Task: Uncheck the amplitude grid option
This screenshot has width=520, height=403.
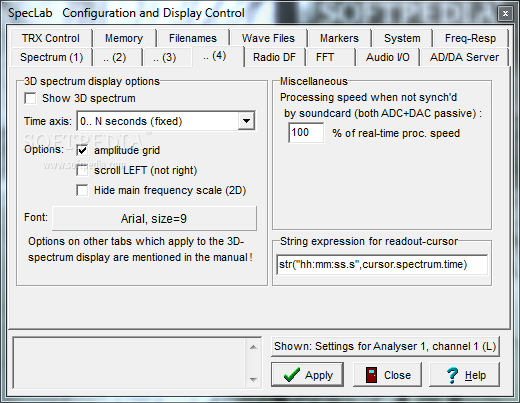Action: (82, 150)
